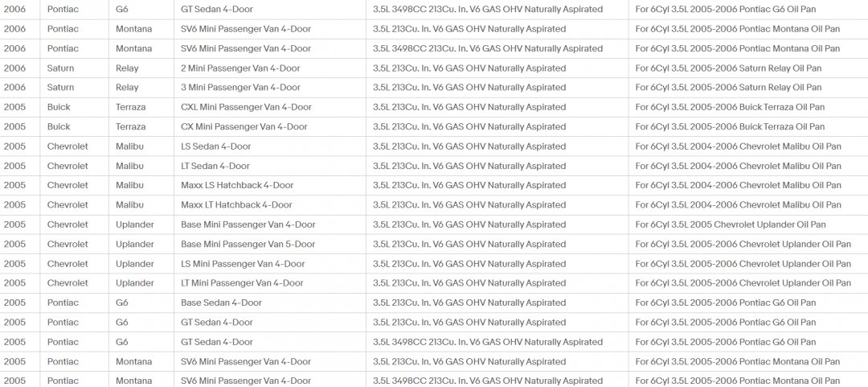
Task: Select the G6 'Base Sedan 4-Door' cell
Action: point(269,303)
